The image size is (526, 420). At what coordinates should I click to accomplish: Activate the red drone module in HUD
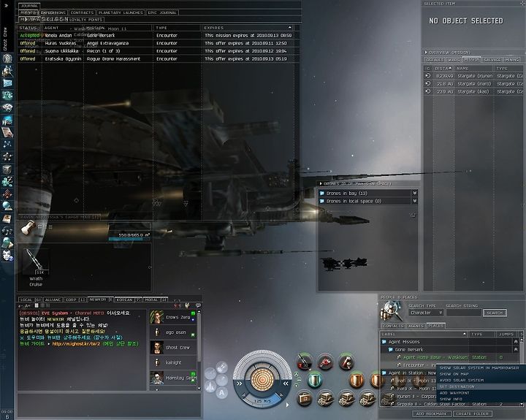tap(325, 362)
